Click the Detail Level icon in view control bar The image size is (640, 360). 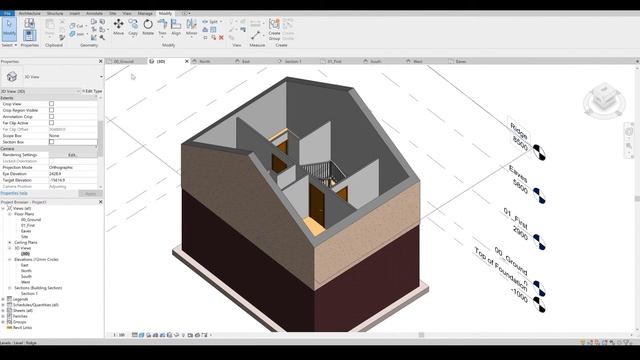(134, 335)
